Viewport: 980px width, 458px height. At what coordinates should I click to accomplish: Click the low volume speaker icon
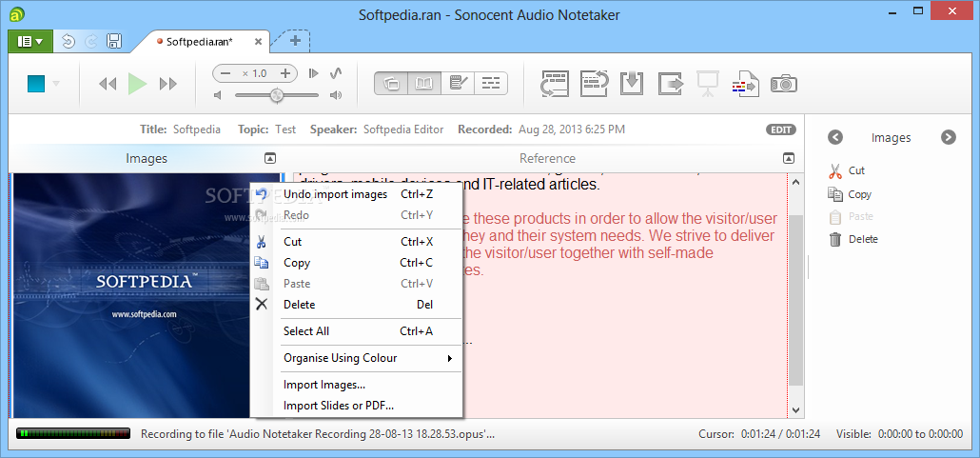[x=218, y=95]
